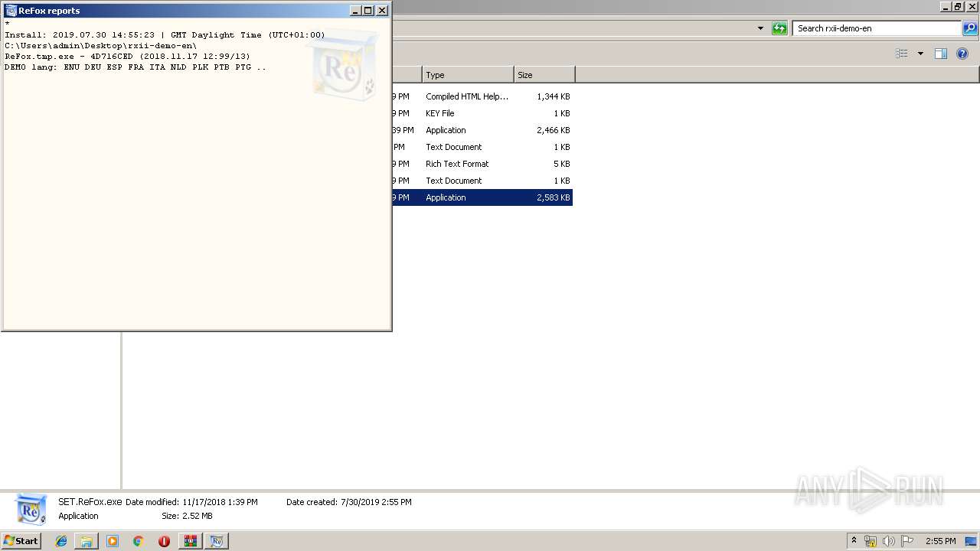
Task: Launch Internet Explorer from the taskbar
Action: tap(61, 541)
